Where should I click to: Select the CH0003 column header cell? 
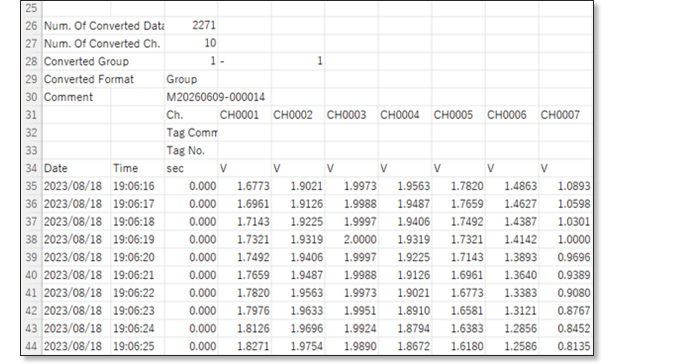click(x=351, y=115)
